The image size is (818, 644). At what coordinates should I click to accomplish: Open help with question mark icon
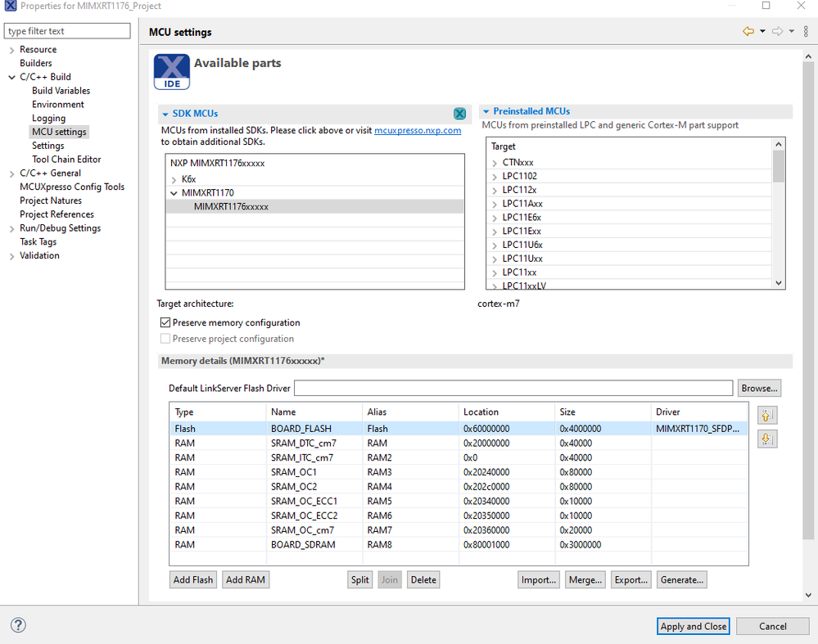click(18, 624)
